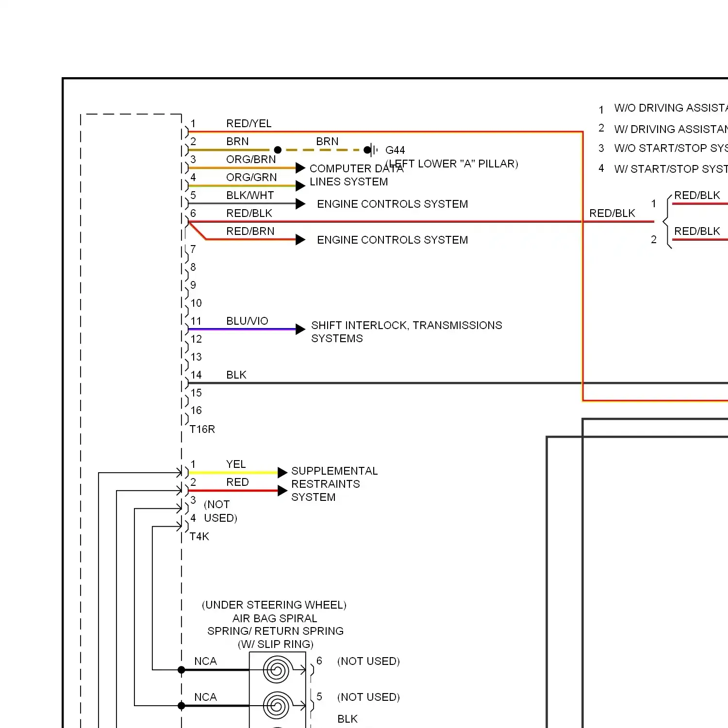Screen dimensions: 728x728
Task: Select the (NOT USED) note at T4K pins 3-4
Action: coord(220,511)
